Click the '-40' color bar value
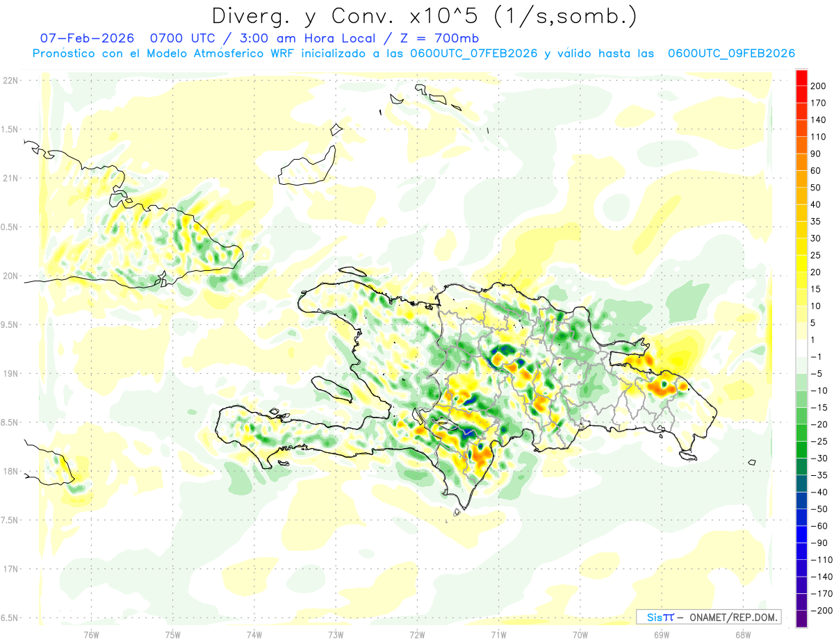The height and width of the screenshot is (644, 834). coord(818,493)
